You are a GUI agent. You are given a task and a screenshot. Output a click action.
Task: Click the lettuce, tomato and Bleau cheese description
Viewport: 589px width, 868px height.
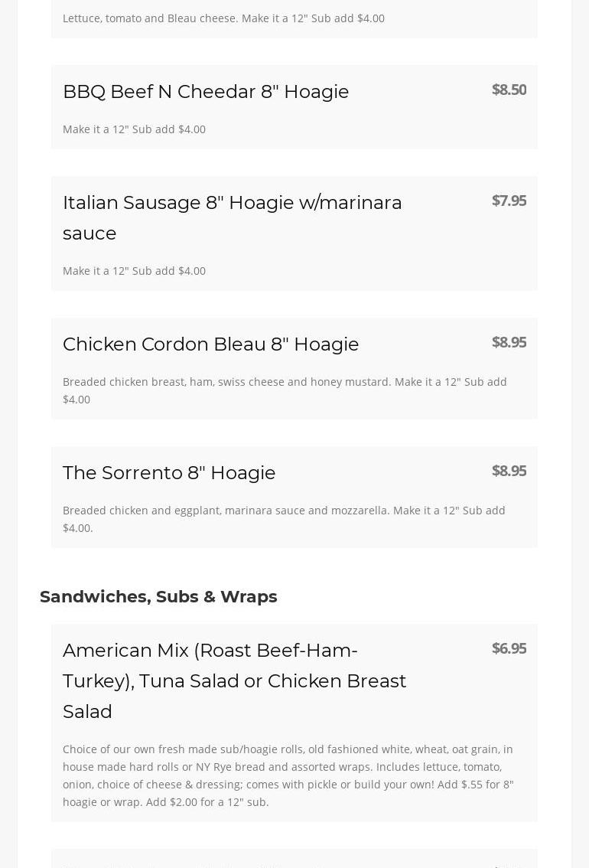coord(223,18)
